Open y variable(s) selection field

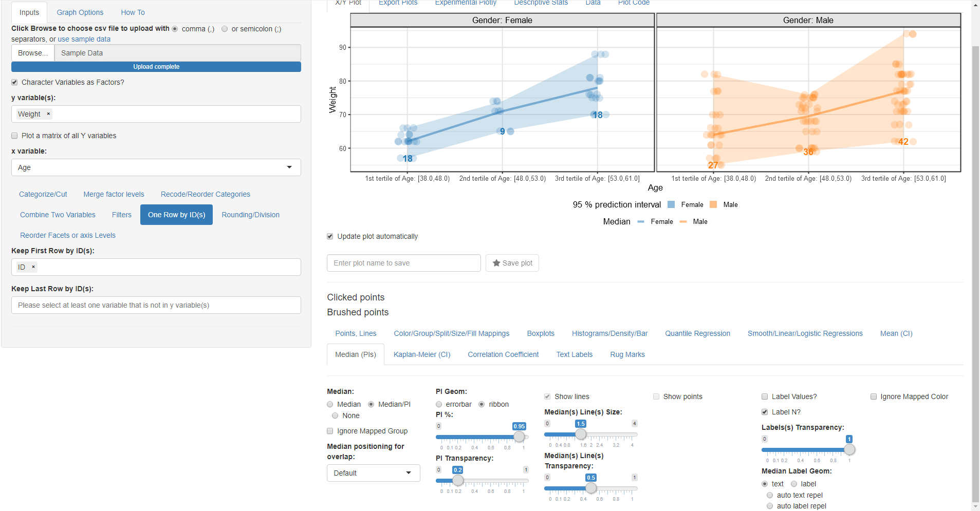pos(156,114)
